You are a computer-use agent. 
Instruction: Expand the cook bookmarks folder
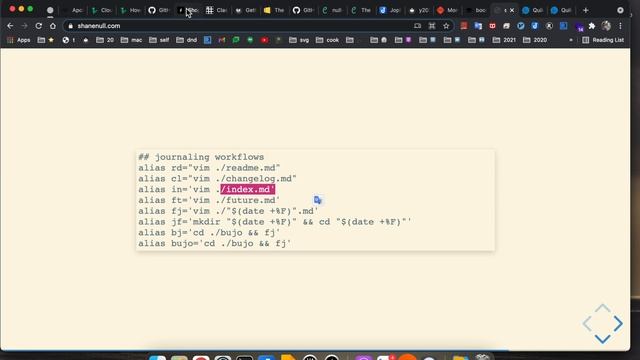(x=327, y=40)
